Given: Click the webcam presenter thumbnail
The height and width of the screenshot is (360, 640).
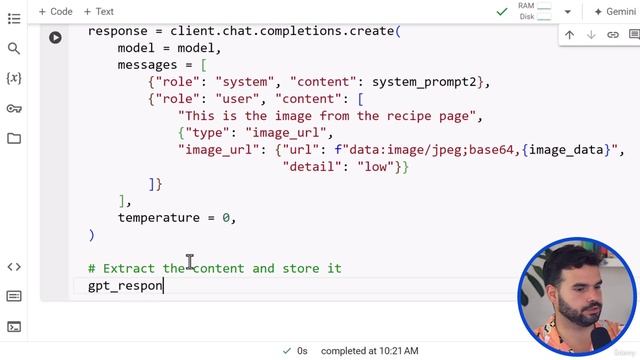Looking at the screenshot, I should 577,297.
